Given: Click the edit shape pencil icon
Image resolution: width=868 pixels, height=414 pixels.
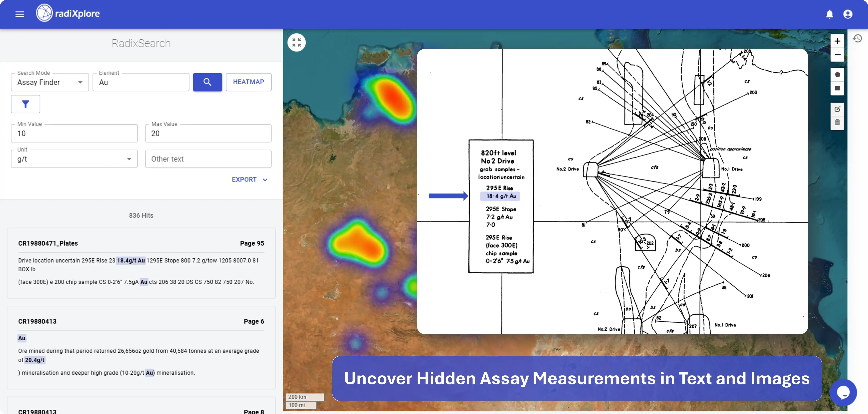Looking at the screenshot, I should click(x=838, y=109).
